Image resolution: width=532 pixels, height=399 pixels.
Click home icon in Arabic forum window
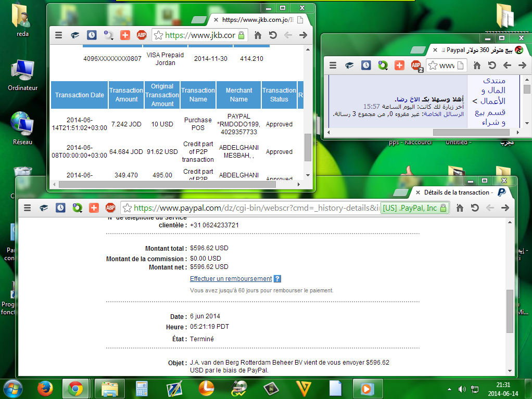[x=477, y=66]
